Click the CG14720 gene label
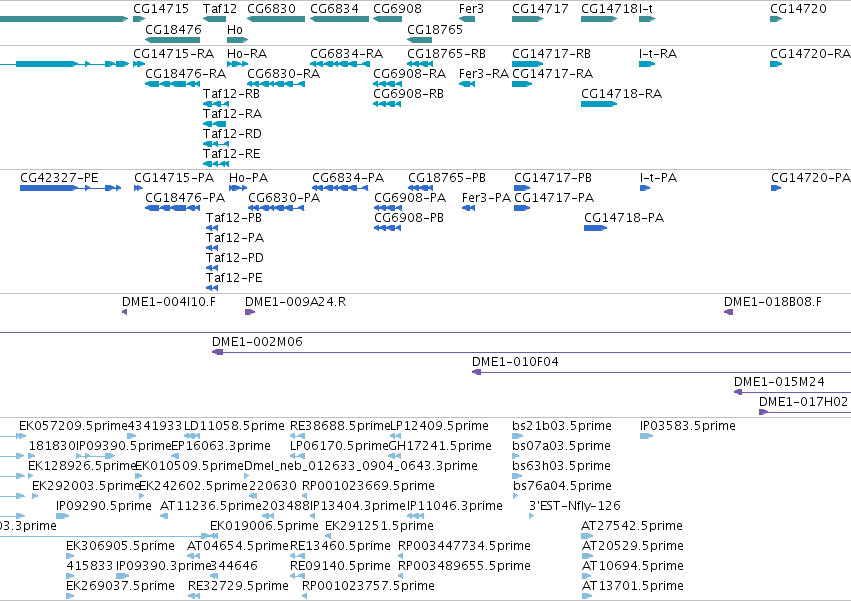This screenshot has width=851, height=601. point(798,9)
